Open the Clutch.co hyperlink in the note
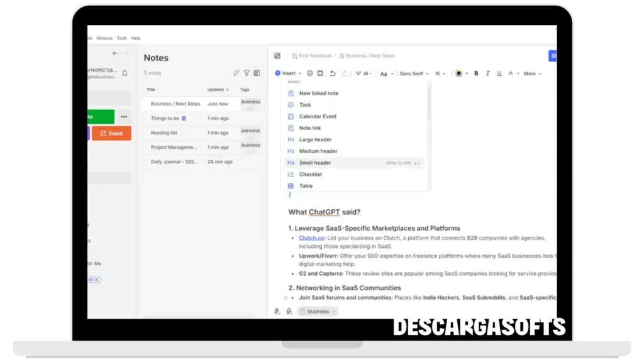The width and height of the screenshot is (644, 362). [x=311, y=238]
